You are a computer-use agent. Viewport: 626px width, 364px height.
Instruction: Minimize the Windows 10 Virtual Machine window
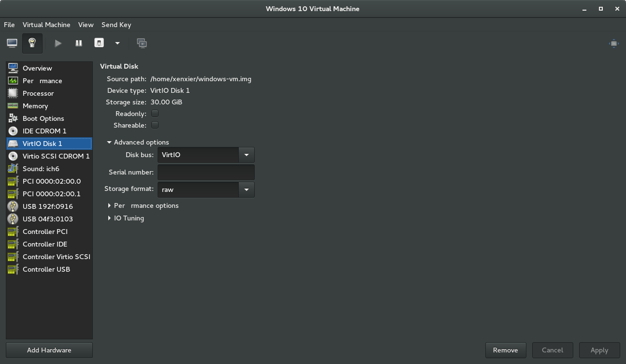click(585, 9)
